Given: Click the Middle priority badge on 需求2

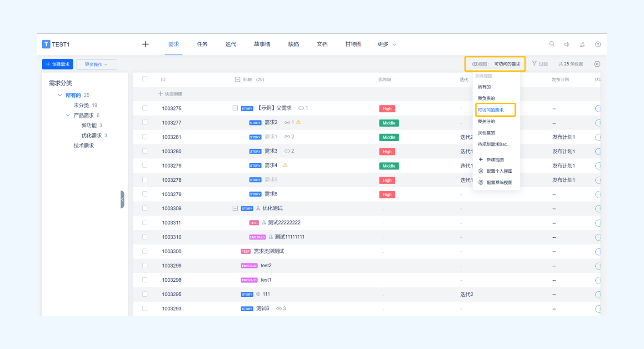Looking at the screenshot, I should coord(389,123).
